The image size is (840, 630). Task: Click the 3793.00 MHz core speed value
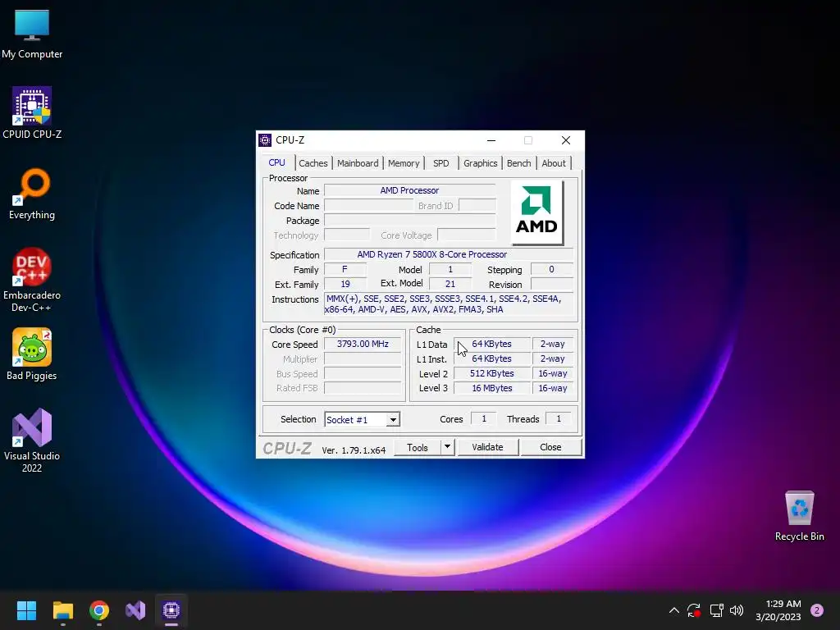(363, 344)
